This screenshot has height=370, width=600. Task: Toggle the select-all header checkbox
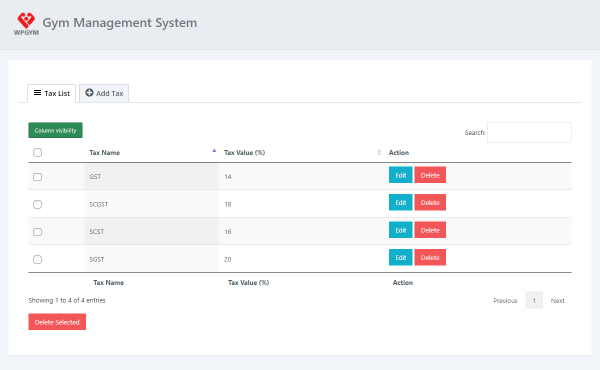[38, 153]
